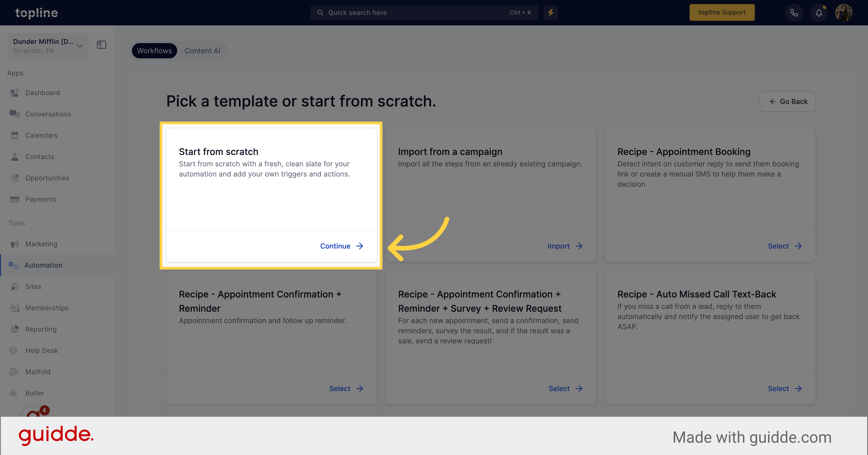Click Continue on Start from scratch
This screenshot has width=868, height=455.
(x=342, y=246)
